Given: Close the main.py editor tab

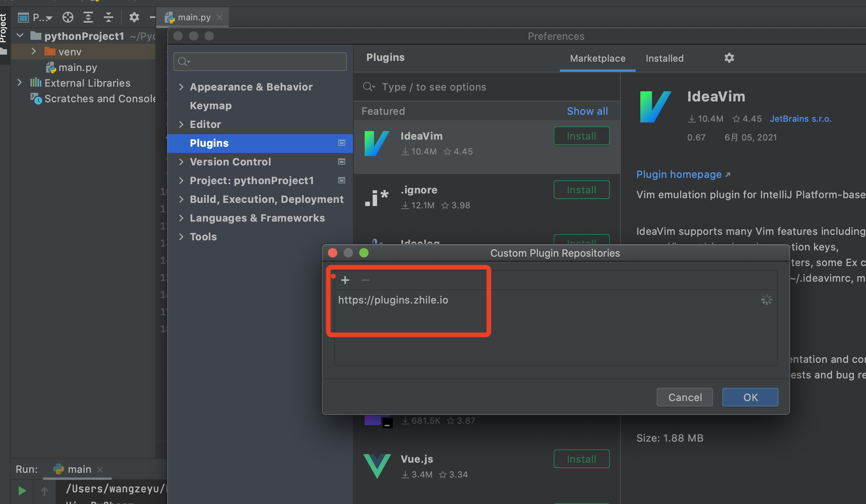Looking at the screenshot, I should (x=219, y=17).
